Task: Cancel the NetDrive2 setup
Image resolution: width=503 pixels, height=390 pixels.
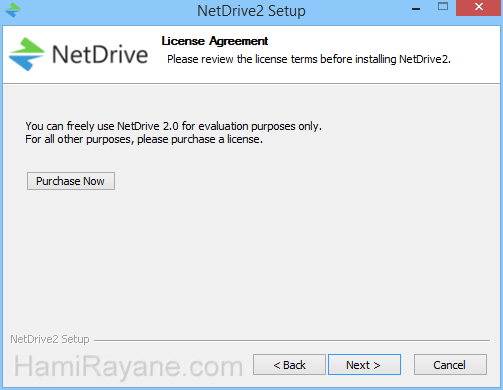Action: (x=450, y=365)
